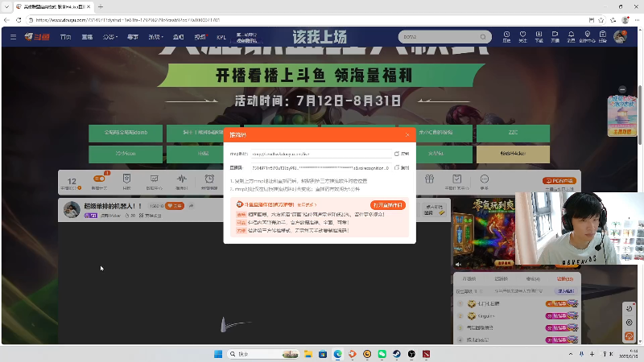Open WeChat from the taskbar
The height and width of the screenshot is (362, 644).
382,354
